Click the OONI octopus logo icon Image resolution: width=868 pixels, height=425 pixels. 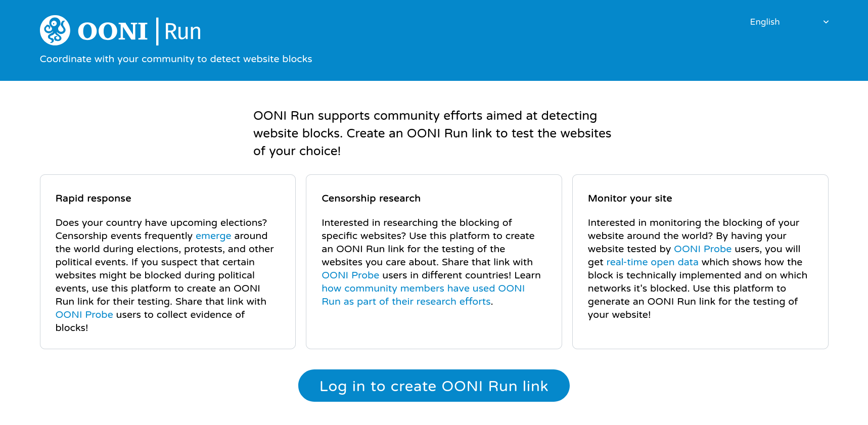click(x=55, y=30)
